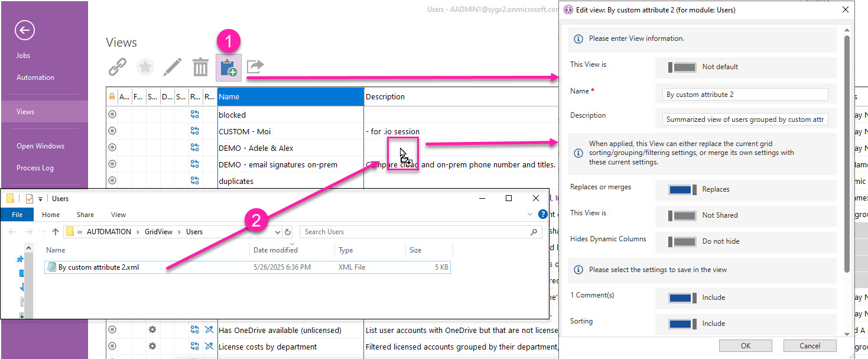Toggle the Not default view switch
Screen dimensions: 868x359
(682, 67)
